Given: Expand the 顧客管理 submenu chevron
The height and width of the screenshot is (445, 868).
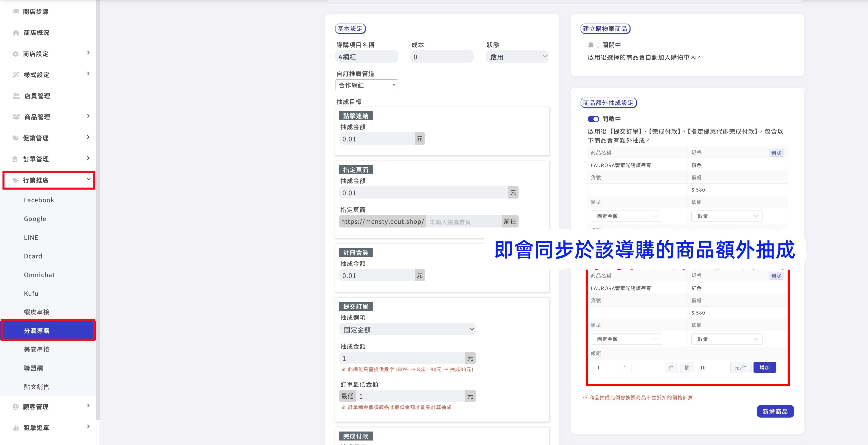Looking at the screenshot, I should tap(88, 405).
